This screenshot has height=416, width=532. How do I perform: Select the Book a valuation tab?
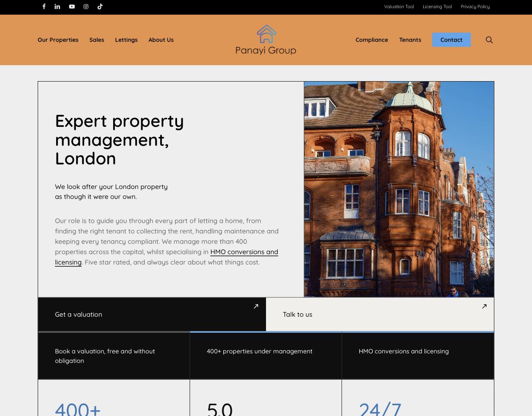(114, 356)
